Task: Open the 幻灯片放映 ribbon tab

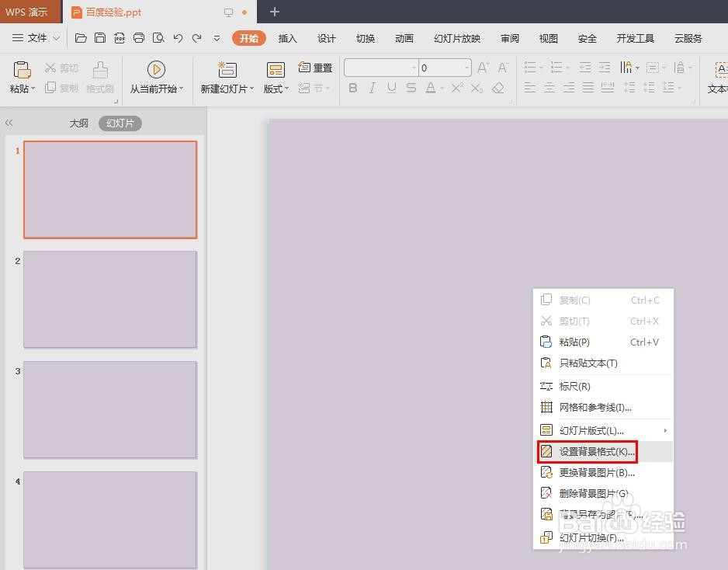Action: click(457, 39)
